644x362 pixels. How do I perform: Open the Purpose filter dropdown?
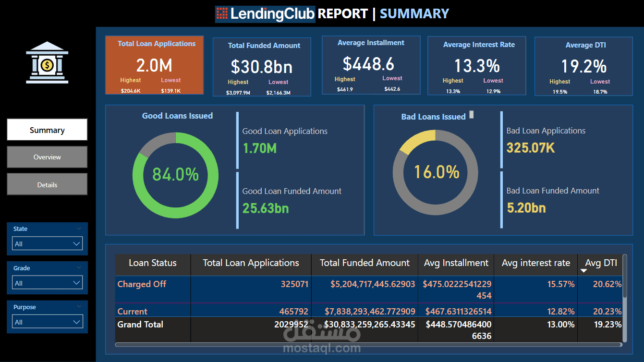click(47, 322)
